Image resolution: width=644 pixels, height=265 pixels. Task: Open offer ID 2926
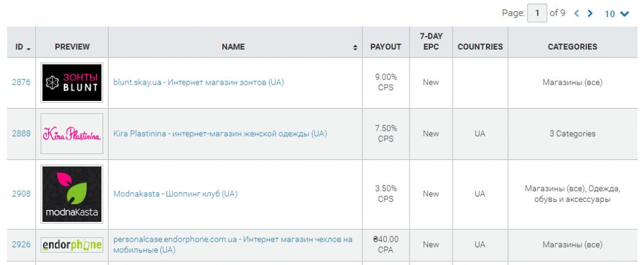(x=21, y=245)
